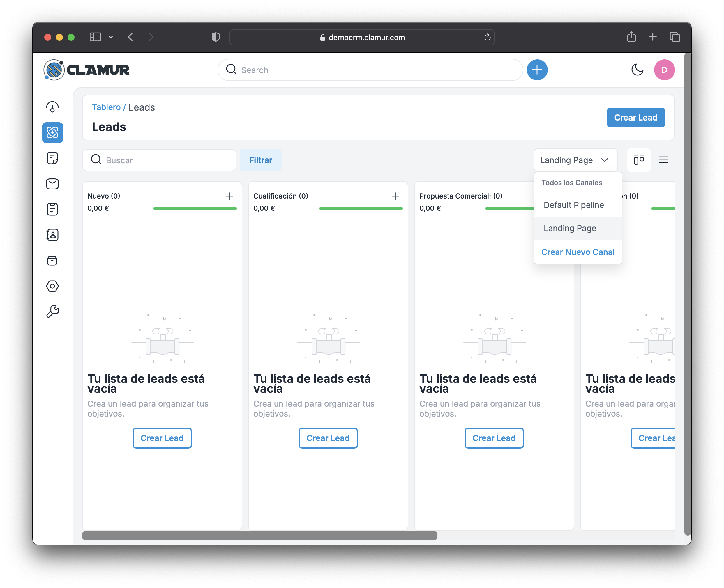The height and width of the screenshot is (588, 724).
Task: Click Crear Lead under Cualificación column
Action: click(x=328, y=438)
